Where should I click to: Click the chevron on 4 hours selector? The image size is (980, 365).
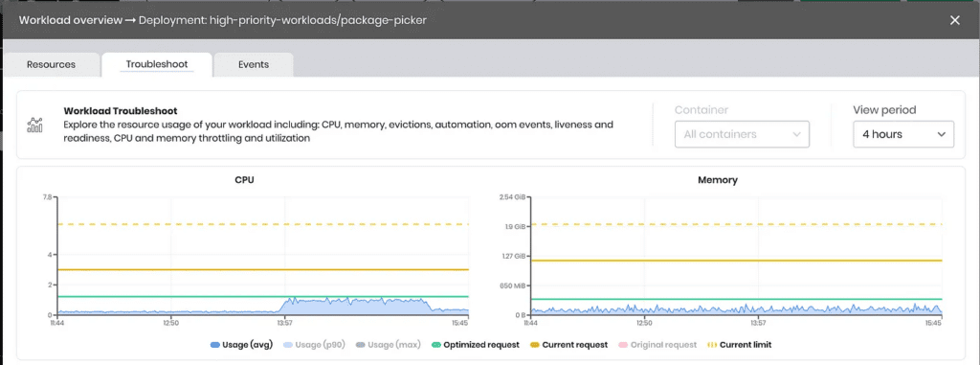pos(942,134)
